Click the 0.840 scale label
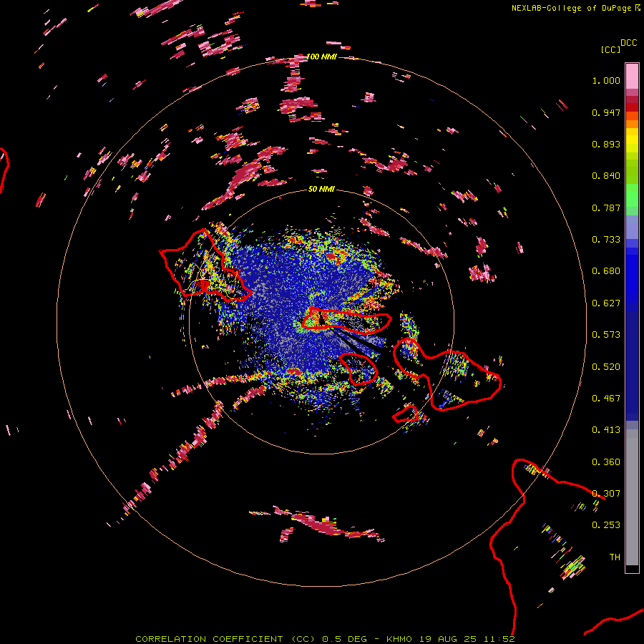The height and width of the screenshot is (644, 644). (x=606, y=176)
